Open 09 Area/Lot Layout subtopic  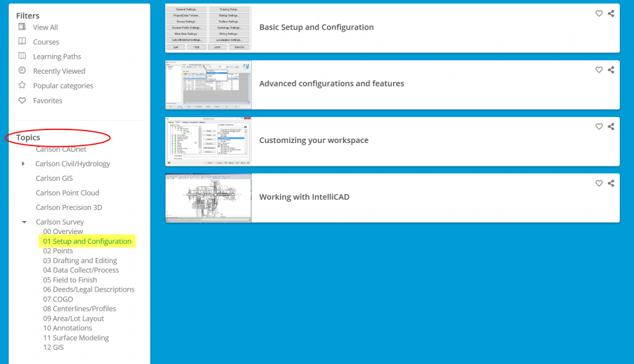coord(74,319)
